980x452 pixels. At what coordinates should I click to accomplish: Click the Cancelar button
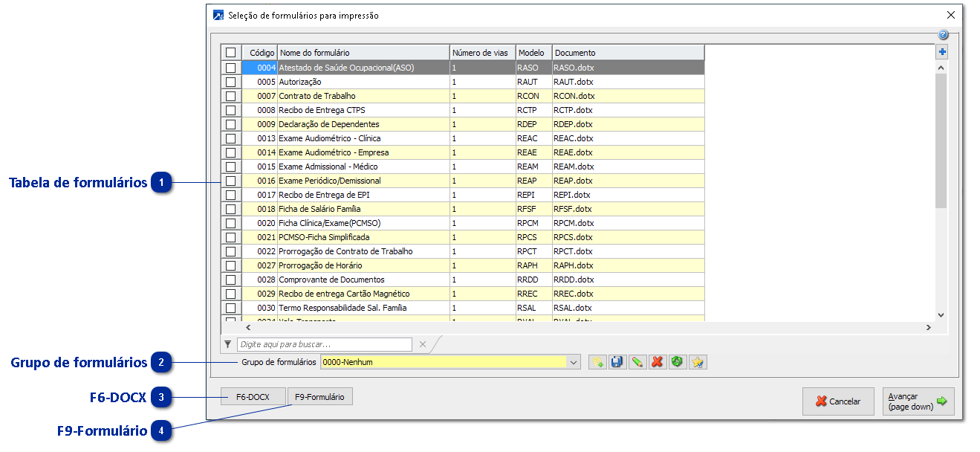(837, 401)
